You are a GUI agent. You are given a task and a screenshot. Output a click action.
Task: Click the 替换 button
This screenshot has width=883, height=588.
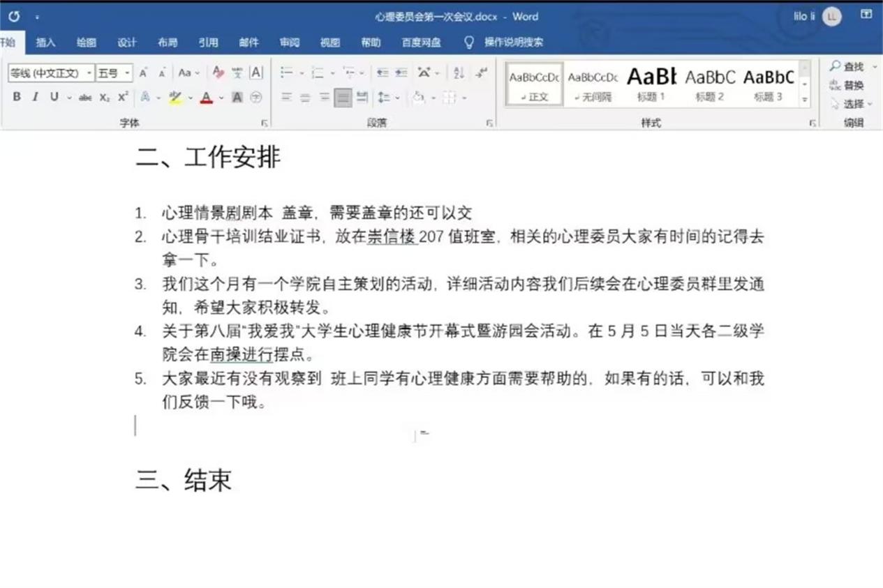[x=847, y=86]
